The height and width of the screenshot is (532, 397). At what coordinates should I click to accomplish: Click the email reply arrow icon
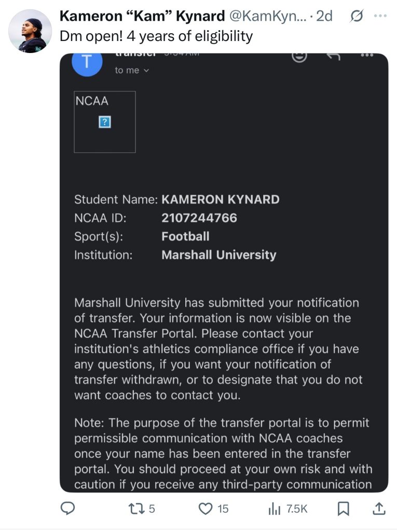tap(333, 56)
